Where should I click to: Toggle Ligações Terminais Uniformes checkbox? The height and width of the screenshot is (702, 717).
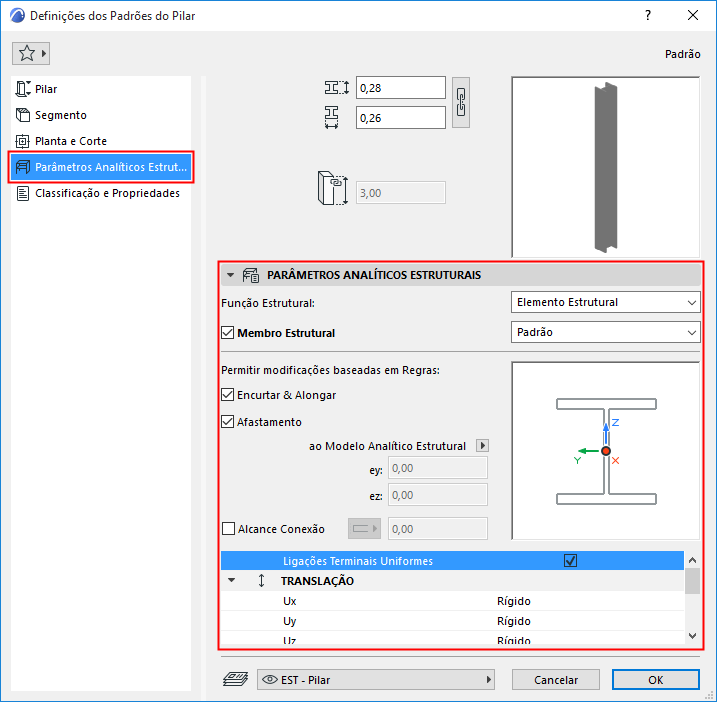click(x=570, y=560)
